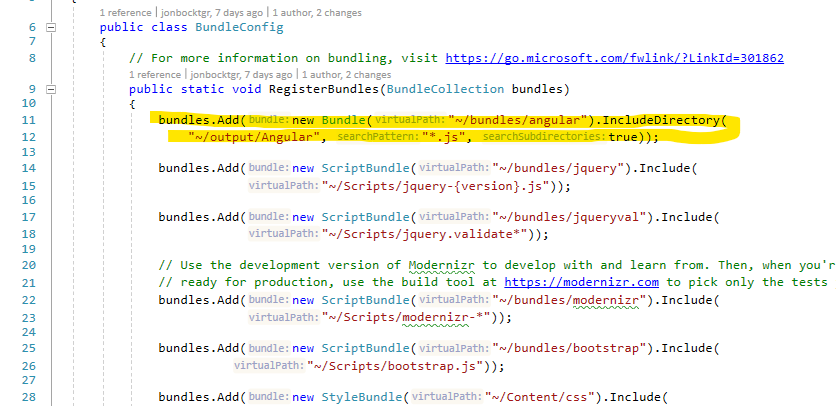The height and width of the screenshot is (406, 836).
Task: Click the "~/Scripts/jquery-{version}.js" string
Action: (x=438, y=186)
